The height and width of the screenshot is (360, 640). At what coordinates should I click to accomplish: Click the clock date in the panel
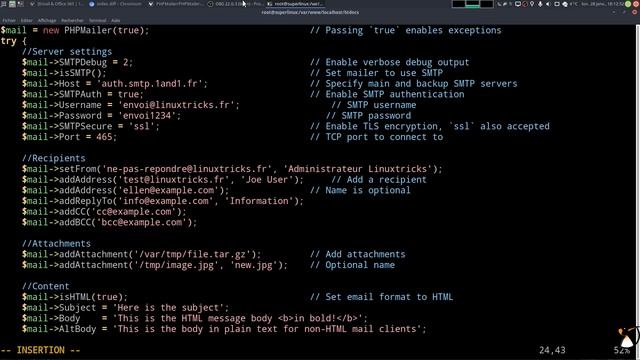pos(602,4)
